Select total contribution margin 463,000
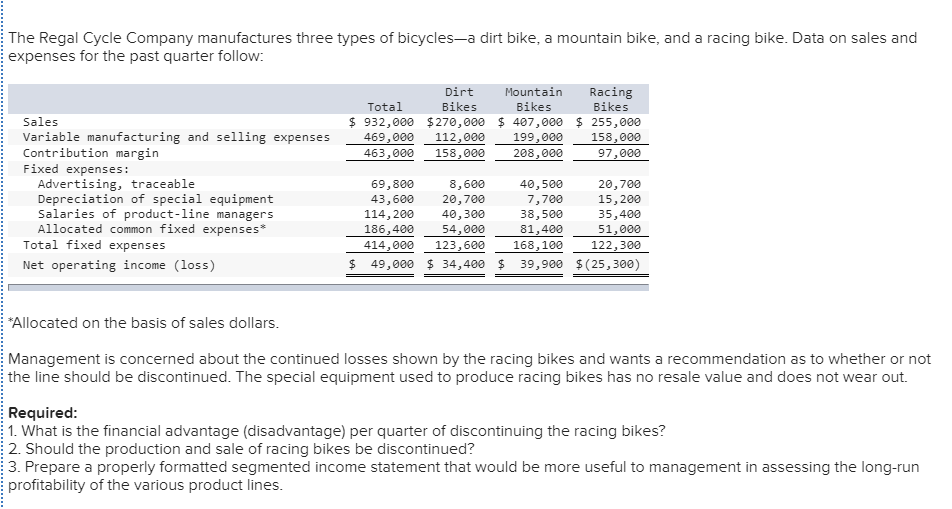Viewport: 952px width, 509px height. tap(389, 153)
